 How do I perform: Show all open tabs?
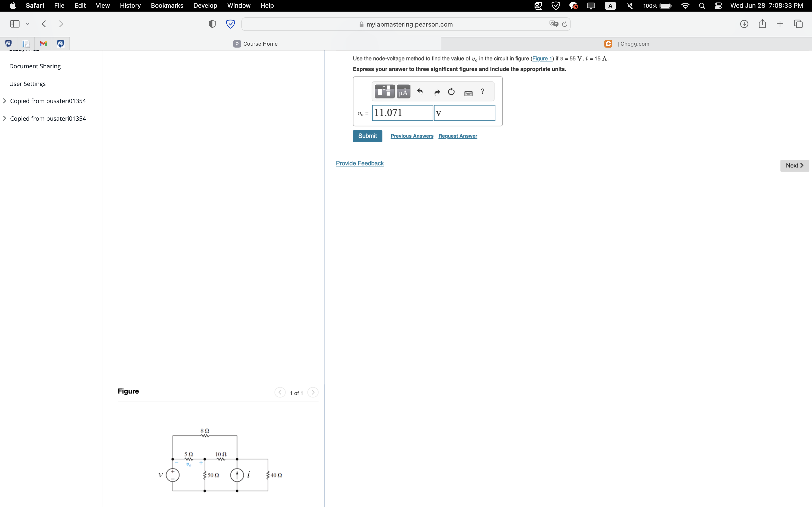pyautogui.click(x=798, y=23)
